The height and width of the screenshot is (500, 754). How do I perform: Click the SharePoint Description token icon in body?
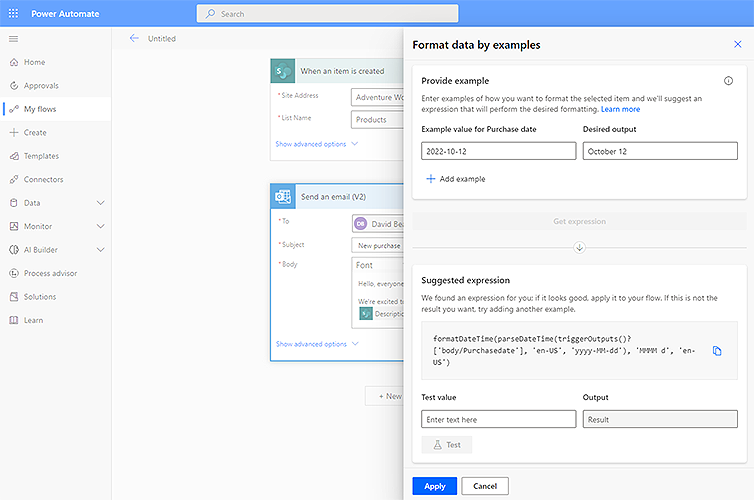[366, 314]
